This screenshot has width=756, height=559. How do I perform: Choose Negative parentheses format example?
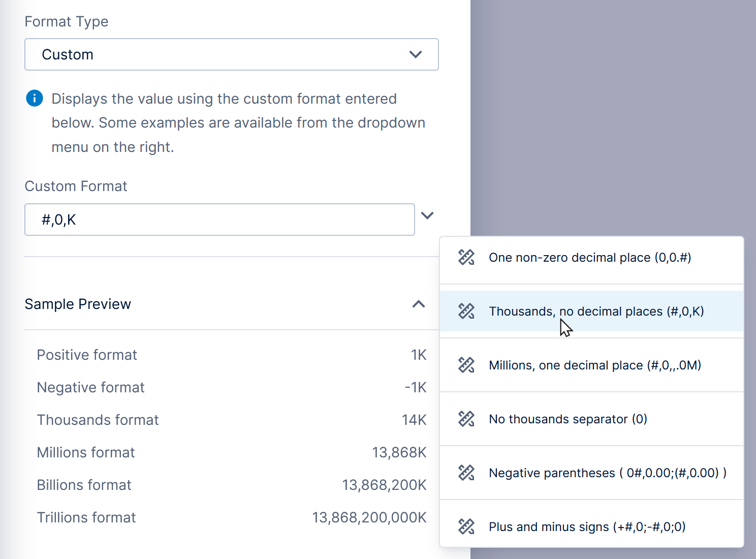[607, 473]
